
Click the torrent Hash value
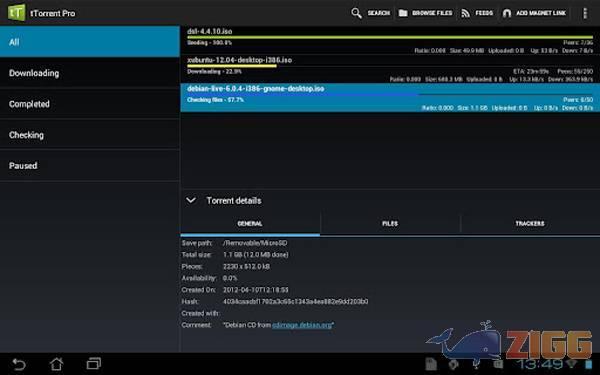point(295,302)
